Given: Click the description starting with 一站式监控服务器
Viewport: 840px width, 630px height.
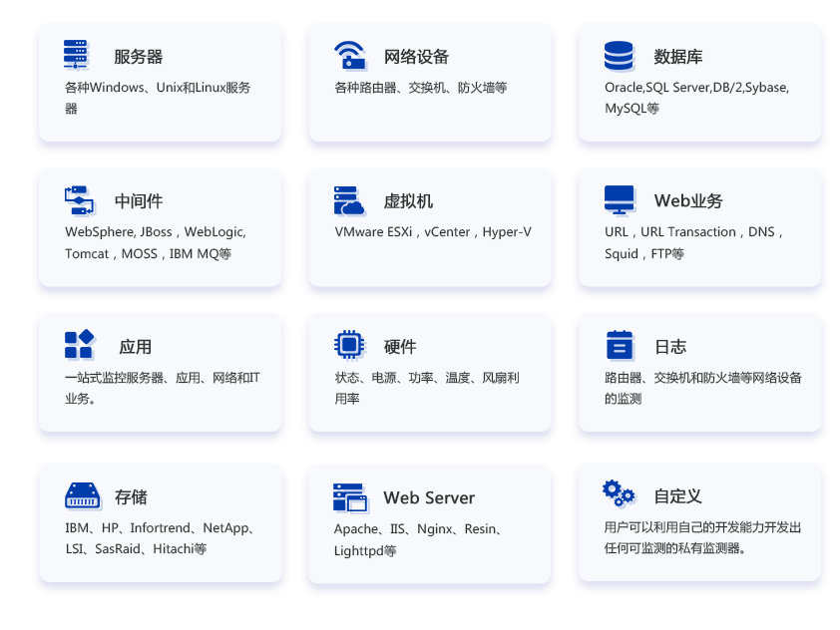Looking at the screenshot, I should 163,388.
